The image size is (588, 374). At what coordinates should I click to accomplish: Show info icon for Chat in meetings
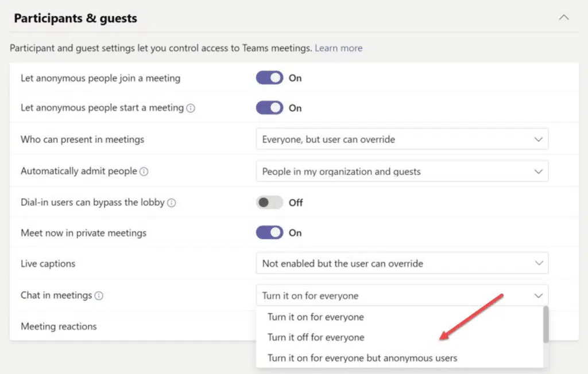point(99,295)
